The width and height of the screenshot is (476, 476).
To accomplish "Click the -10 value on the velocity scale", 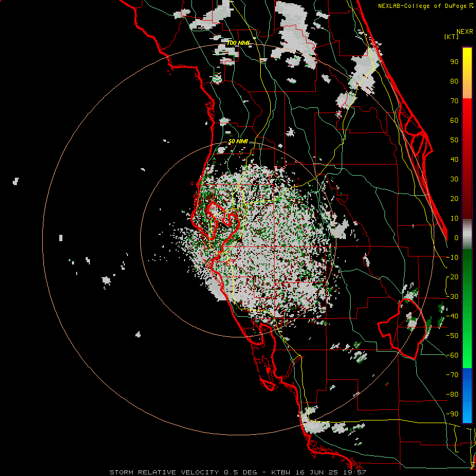I will click(x=452, y=258).
